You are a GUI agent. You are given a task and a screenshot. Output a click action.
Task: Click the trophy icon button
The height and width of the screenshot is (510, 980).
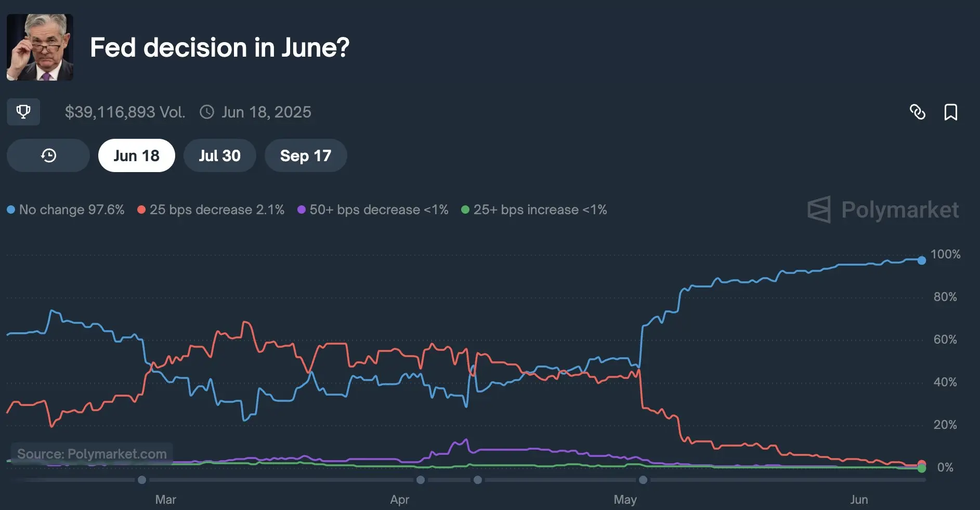[23, 112]
